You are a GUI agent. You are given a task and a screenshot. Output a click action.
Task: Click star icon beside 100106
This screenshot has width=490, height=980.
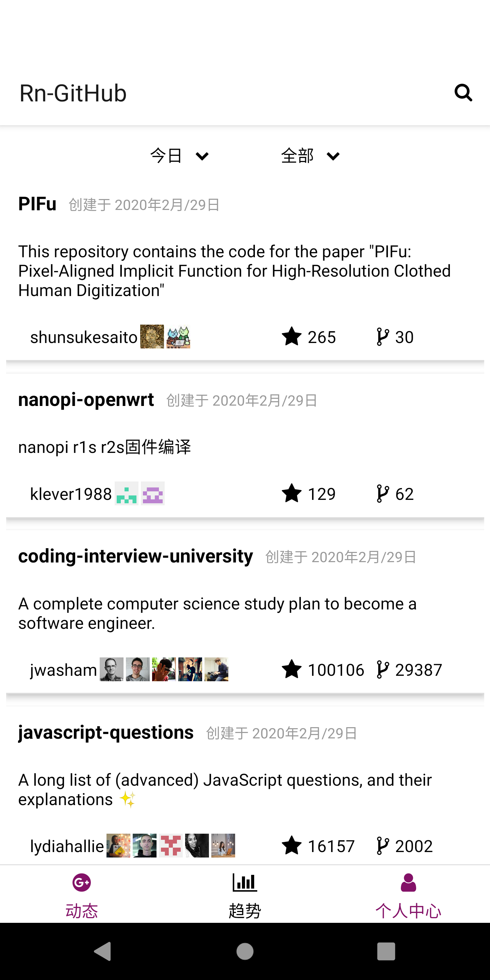click(291, 670)
